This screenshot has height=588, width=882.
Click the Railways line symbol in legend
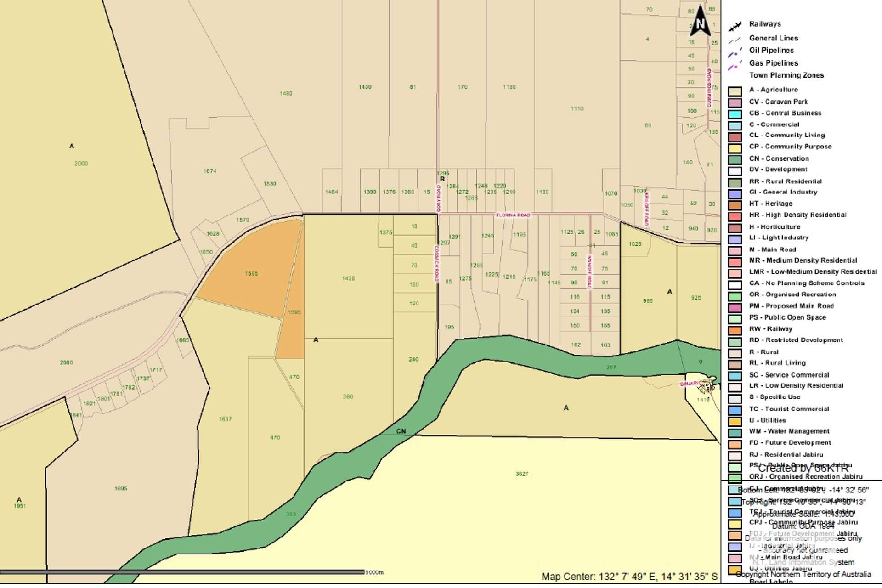click(x=735, y=27)
